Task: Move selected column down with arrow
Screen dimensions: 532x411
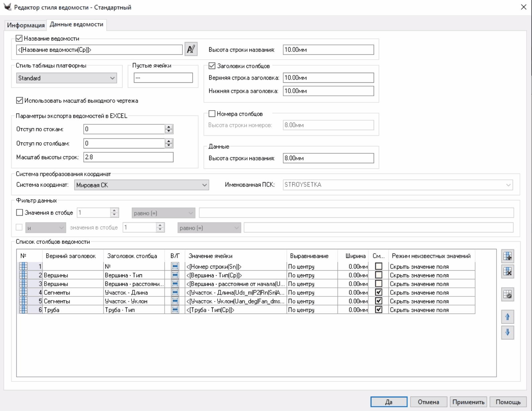Action: click(507, 332)
